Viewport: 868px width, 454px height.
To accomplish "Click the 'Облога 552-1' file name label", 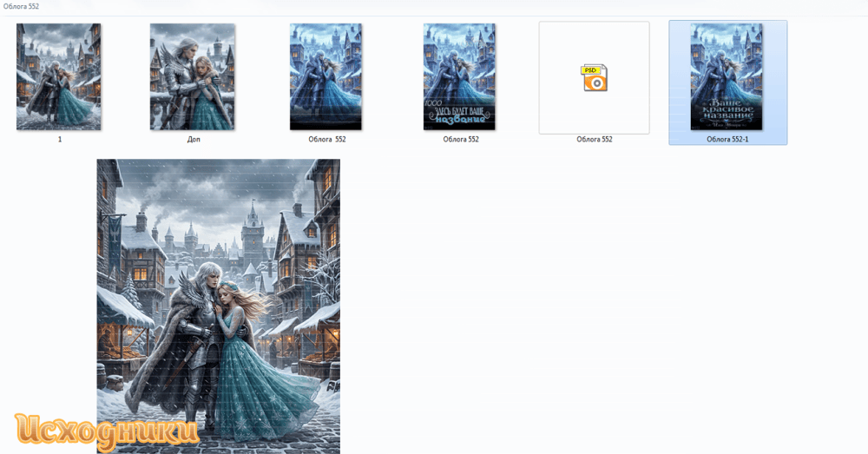I will pos(727,140).
